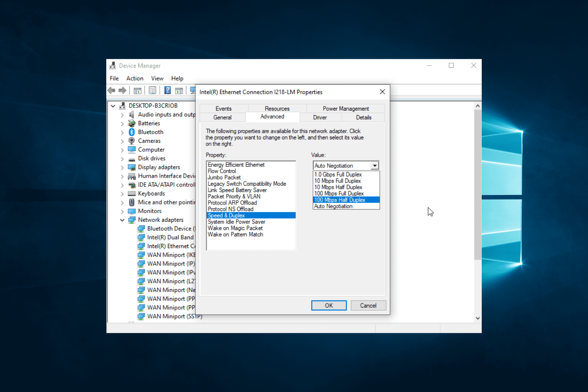Screen dimensions: 588x392
Task: Click the Mice and other pointing devices icon
Action: 132,202
